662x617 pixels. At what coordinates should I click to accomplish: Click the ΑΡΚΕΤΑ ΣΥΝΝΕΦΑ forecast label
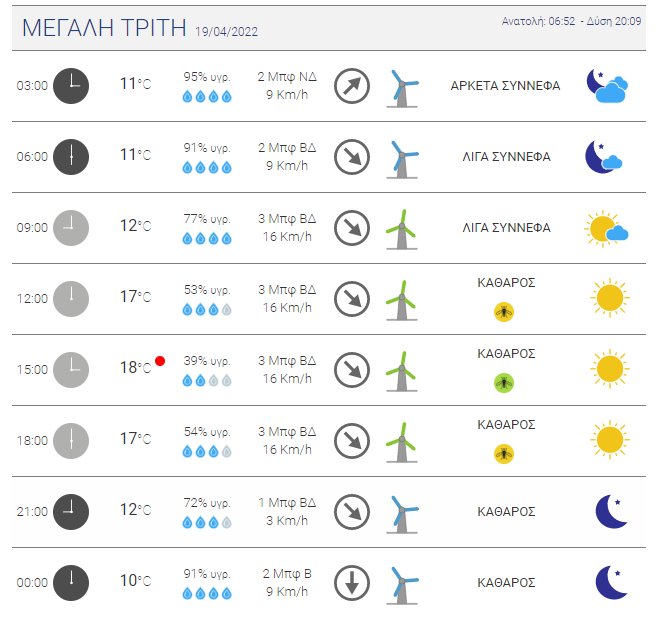(505, 86)
